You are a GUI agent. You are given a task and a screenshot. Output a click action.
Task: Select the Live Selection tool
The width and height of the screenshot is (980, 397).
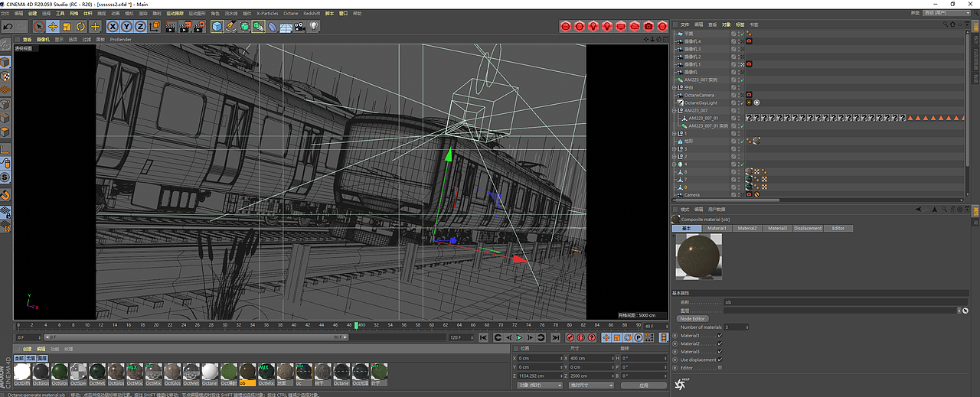pos(39,26)
